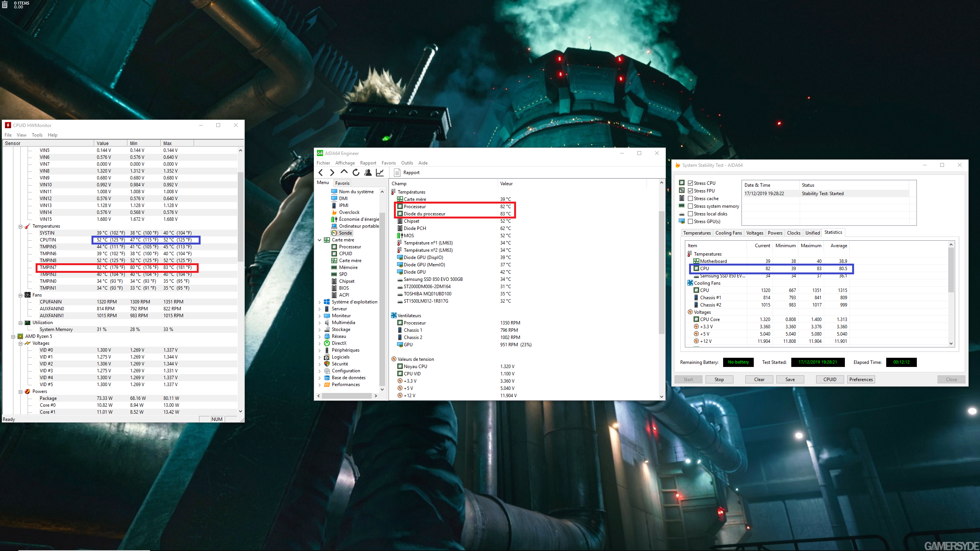
Task: Stop the stability test
Action: pos(719,380)
